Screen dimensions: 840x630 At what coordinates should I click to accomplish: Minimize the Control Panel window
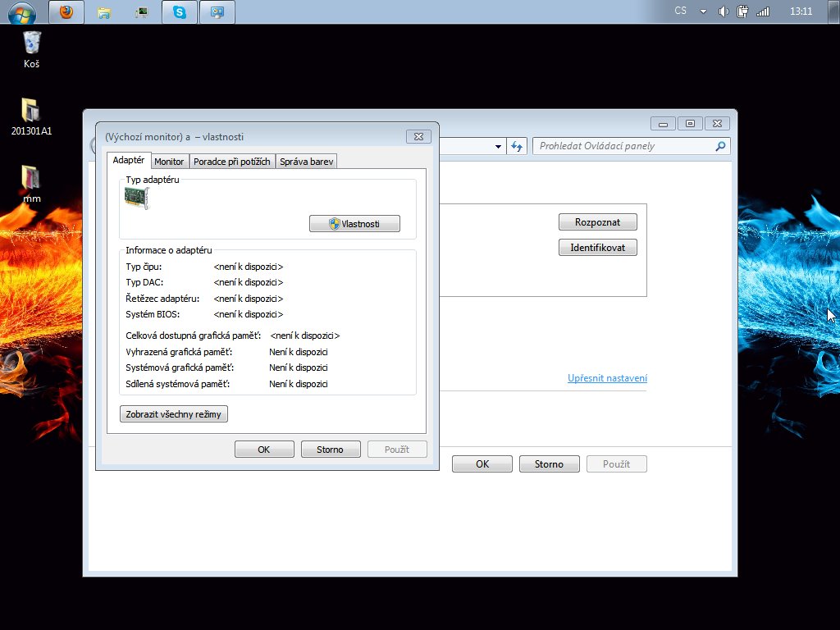coord(663,124)
